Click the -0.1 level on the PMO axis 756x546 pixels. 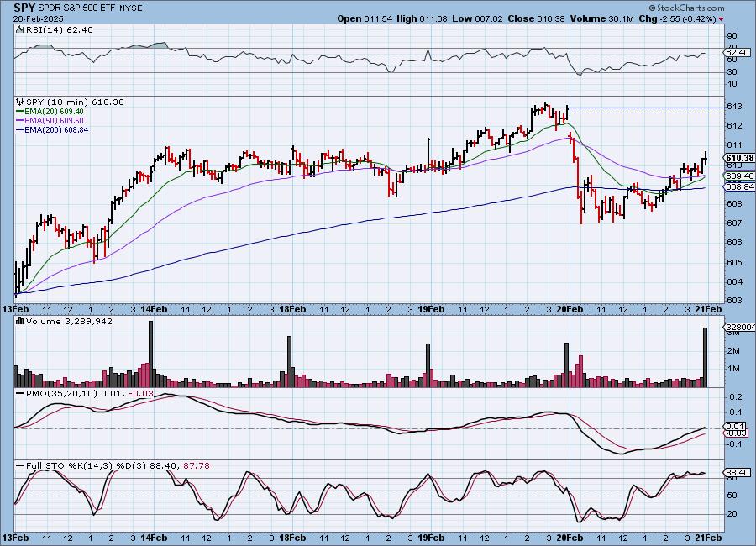click(x=734, y=444)
